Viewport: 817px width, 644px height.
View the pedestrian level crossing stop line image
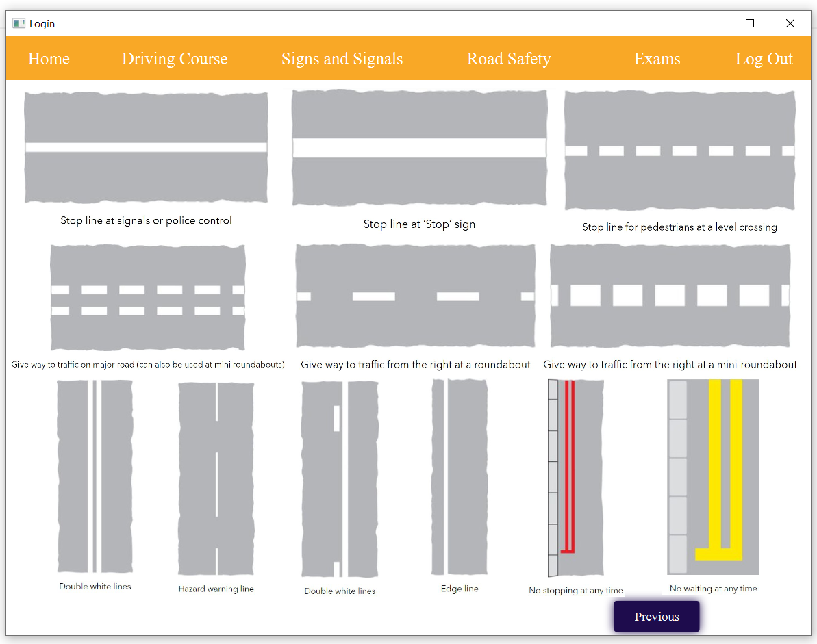click(x=679, y=149)
